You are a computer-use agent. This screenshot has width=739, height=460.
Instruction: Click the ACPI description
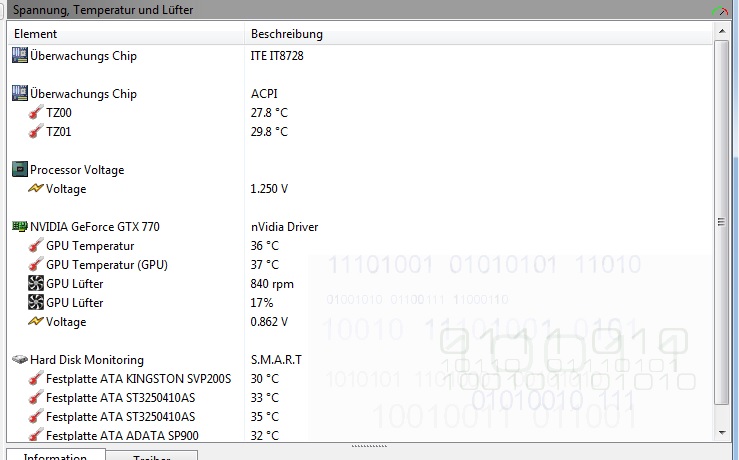(264, 93)
